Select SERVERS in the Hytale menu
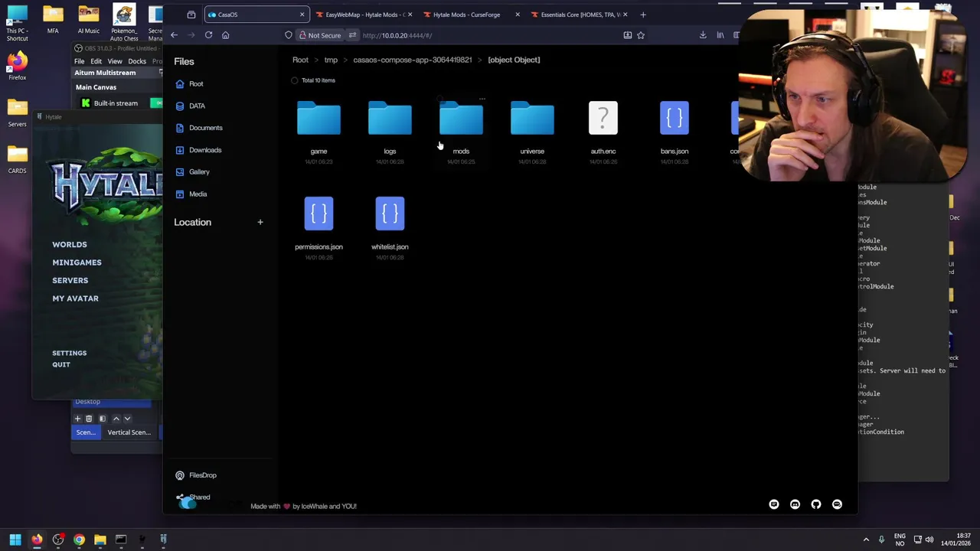 point(70,281)
